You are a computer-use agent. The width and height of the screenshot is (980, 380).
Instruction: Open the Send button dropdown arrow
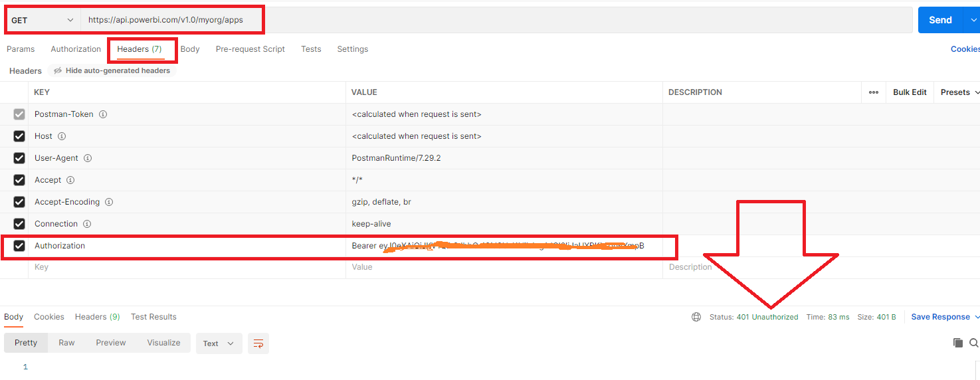click(x=972, y=20)
